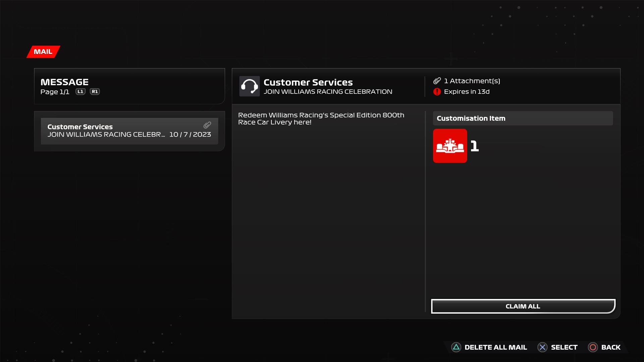Click the Delete All Mail label

[495, 347]
